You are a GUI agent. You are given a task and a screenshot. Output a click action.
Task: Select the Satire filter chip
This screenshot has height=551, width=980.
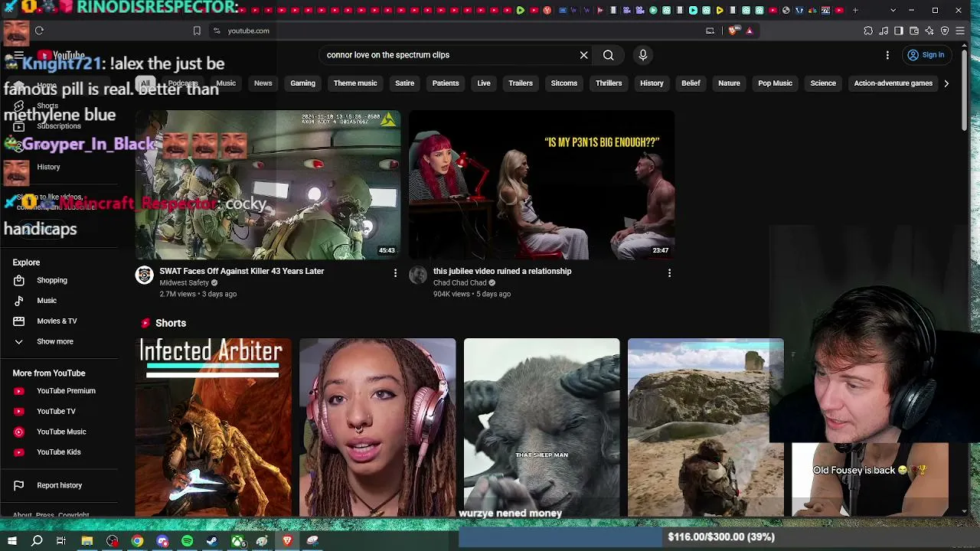404,83
